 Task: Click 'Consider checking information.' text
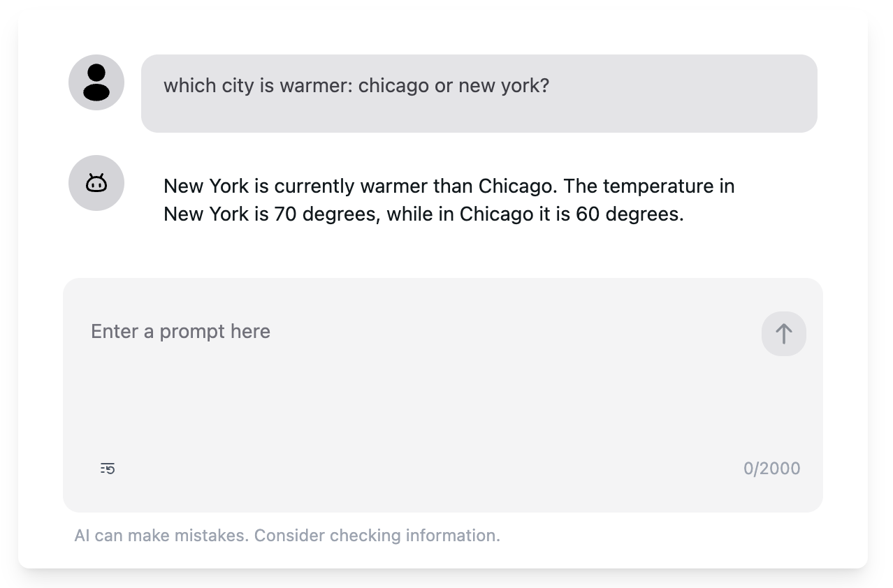point(377,536)
